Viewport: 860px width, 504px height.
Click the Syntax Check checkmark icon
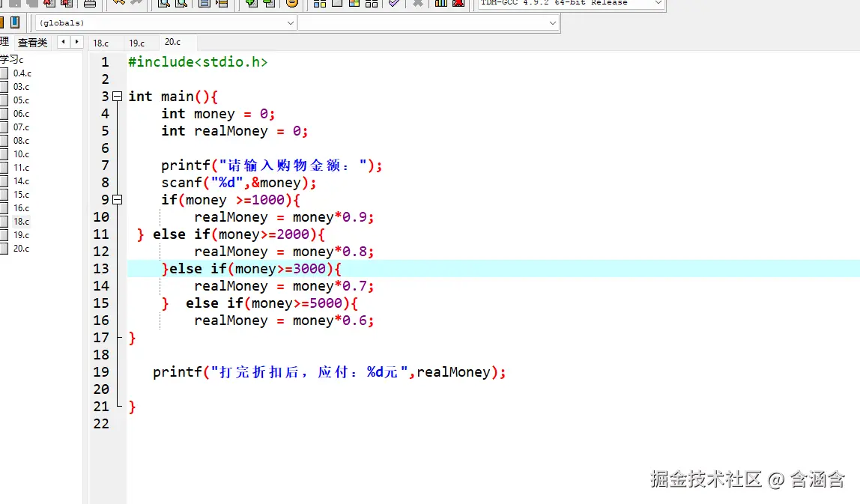click(394, 3)
